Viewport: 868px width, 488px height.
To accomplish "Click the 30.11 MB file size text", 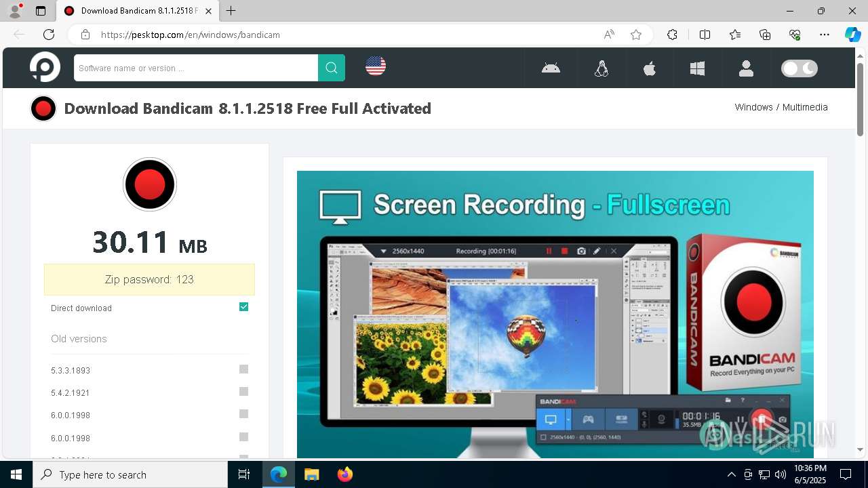I will (x=150, y=242).
